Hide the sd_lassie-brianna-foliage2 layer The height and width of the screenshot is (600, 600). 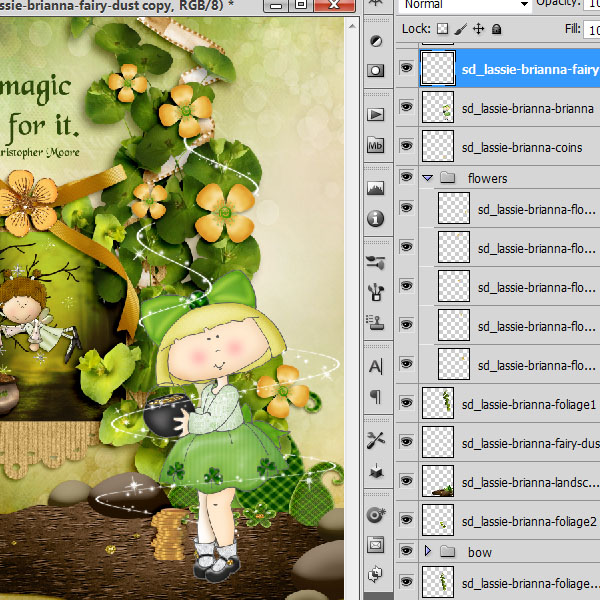tap(406, 520)
